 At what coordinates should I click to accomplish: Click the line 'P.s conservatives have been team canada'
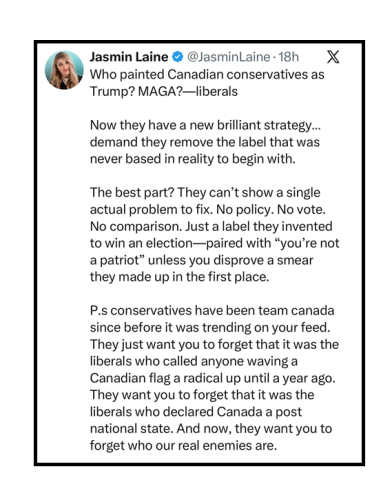coord(212,311)
